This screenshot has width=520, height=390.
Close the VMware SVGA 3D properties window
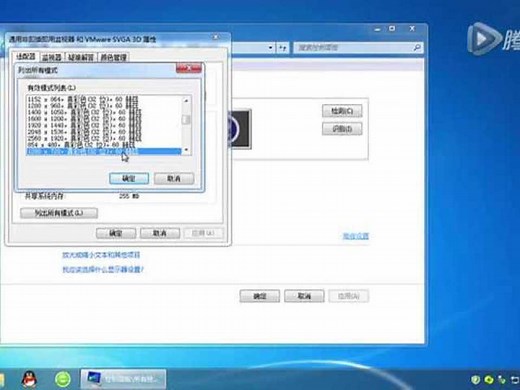216,37
